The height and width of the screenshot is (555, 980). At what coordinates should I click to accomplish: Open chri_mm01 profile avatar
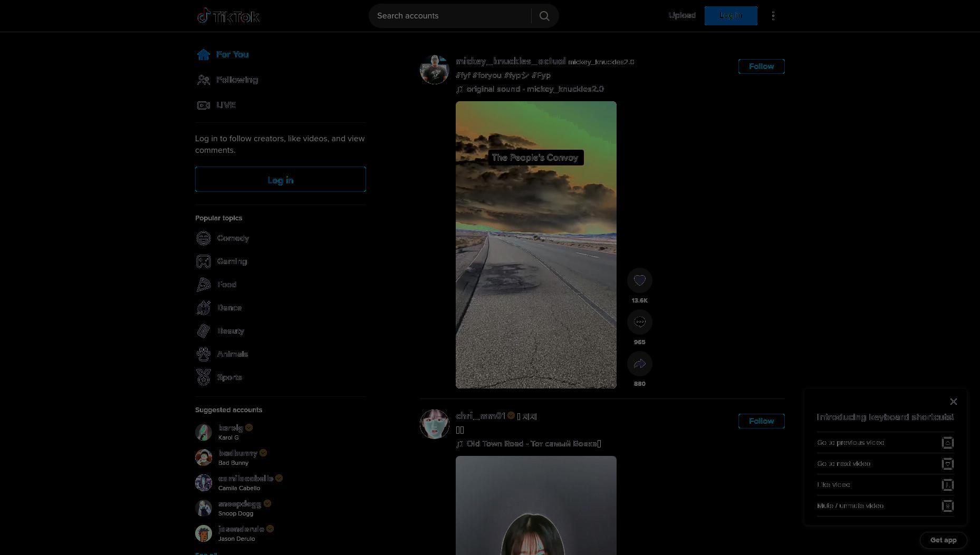(435, 424)
